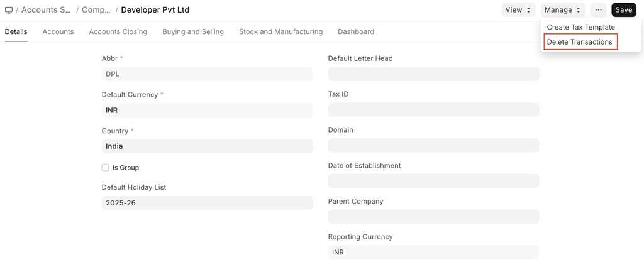Click the Date of Establishment field
The width and height of the screenshot is (644, 267).
(x=433, y=181)
